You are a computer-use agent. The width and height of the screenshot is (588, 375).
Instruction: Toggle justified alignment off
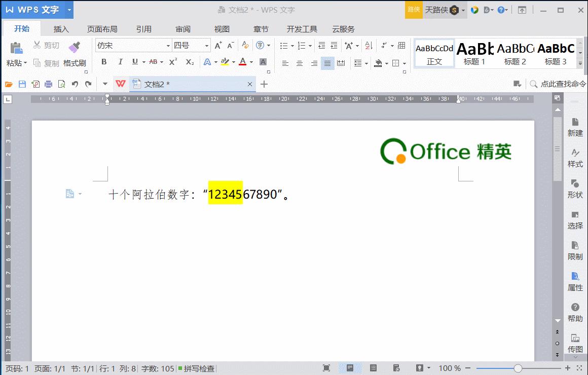327,63
